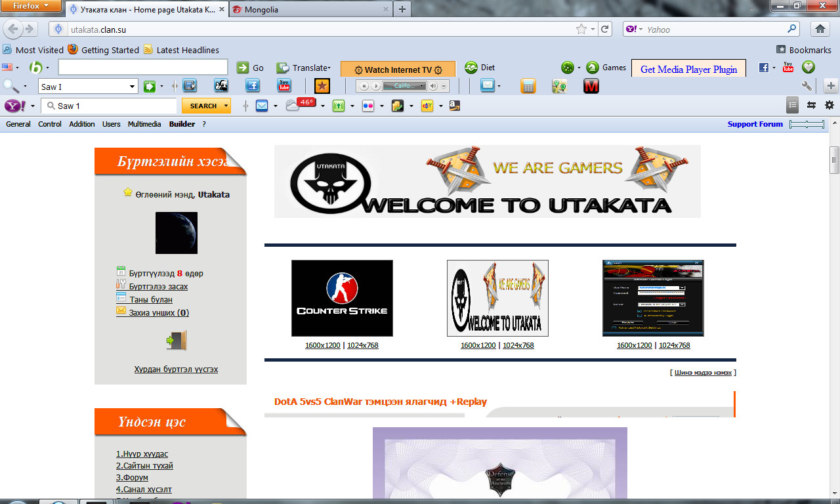Screen dimensions: 840x504
Task: Open the Amazon shortcut in Yahoo toolbar
Action: [454, 106]
